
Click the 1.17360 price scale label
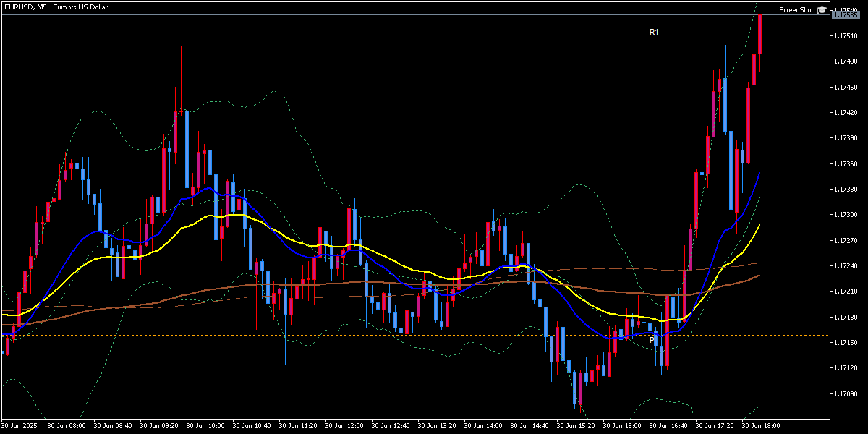click(845, 163)
